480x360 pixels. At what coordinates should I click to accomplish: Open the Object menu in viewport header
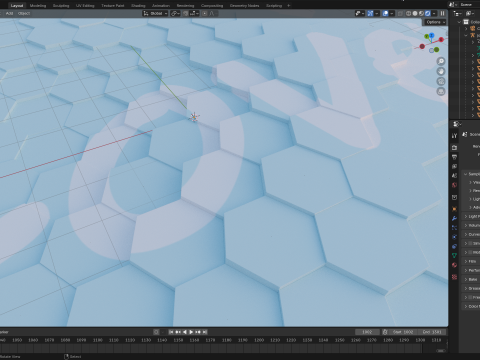pos(24,13)
